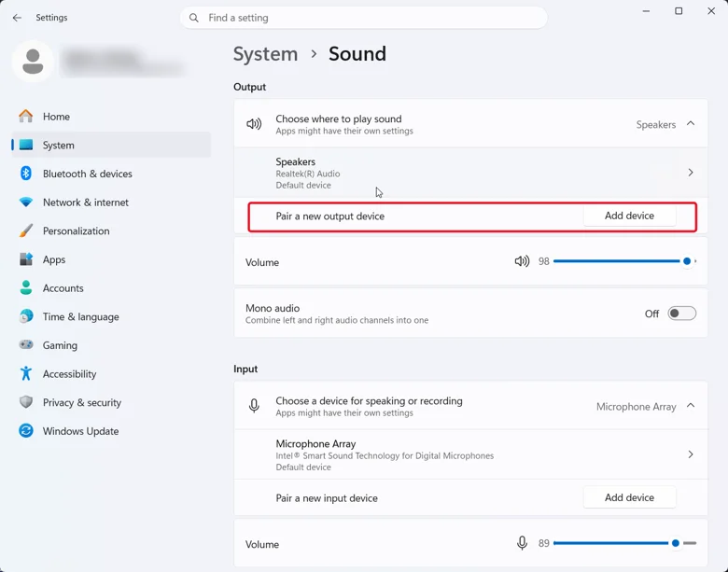Click the Apps sidebar icon
The height and width of the screenshot is (572, 728).
coord(26,259)
